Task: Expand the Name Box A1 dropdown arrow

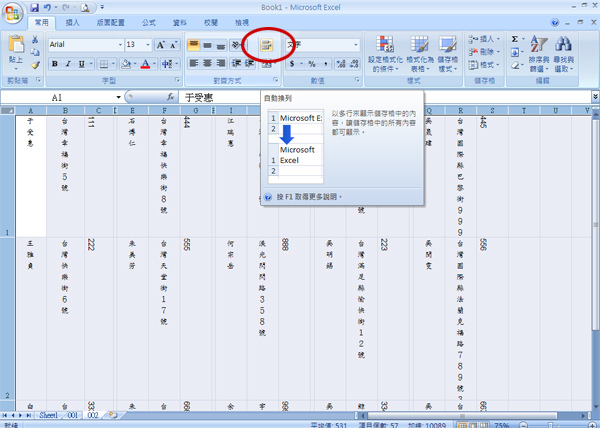Action: coord(119,97)
